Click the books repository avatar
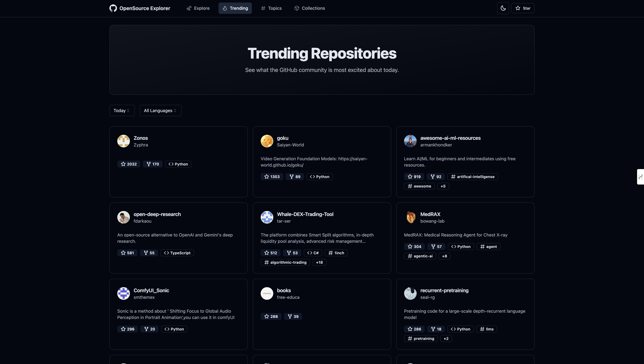The image size is (644, 364). click(267, 293)
